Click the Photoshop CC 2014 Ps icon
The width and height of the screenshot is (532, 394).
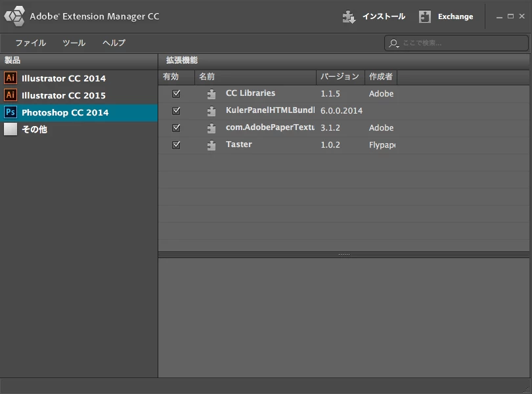click(x=11, y=112)
